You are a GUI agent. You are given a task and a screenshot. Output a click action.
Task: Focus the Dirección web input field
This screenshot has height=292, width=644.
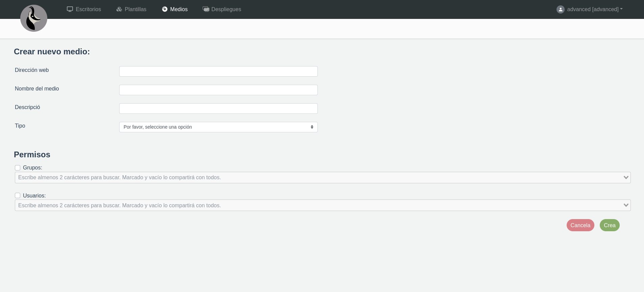click(218, 71)
